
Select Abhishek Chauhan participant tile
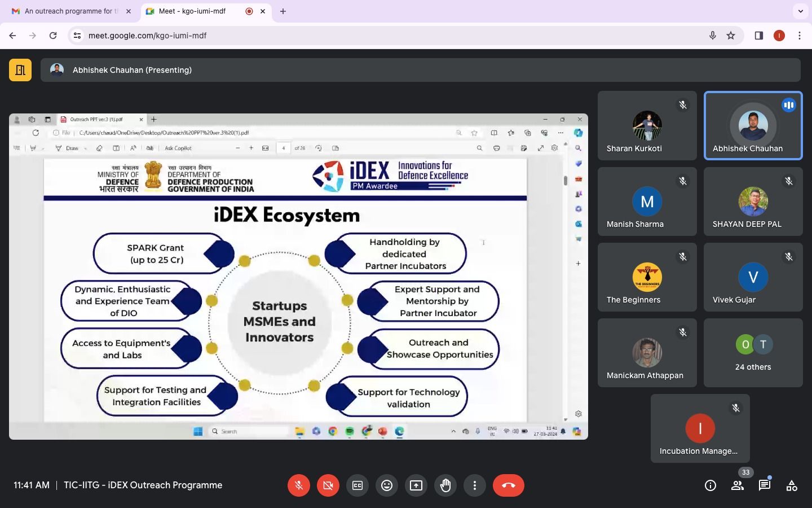coord(753,125)
